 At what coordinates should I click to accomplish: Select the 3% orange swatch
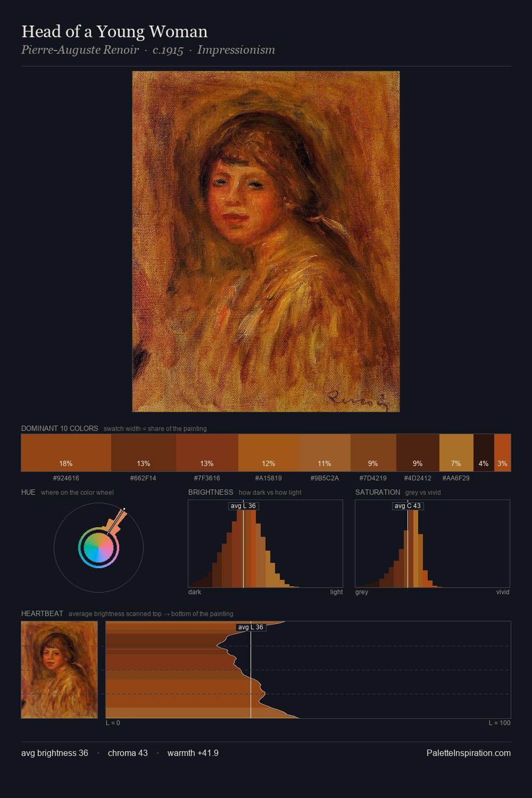tap(502, 453)
